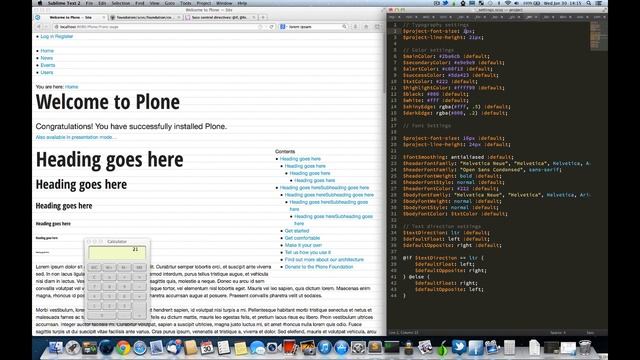This screenshot has height=360, width=640.
Task: Open Reminders from the Dock
Action: coord(224,347)
